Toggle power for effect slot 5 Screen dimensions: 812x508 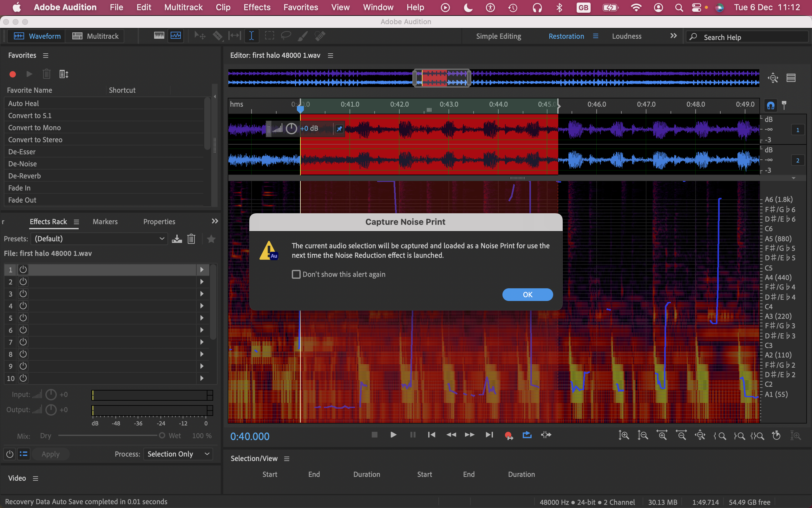23,318
